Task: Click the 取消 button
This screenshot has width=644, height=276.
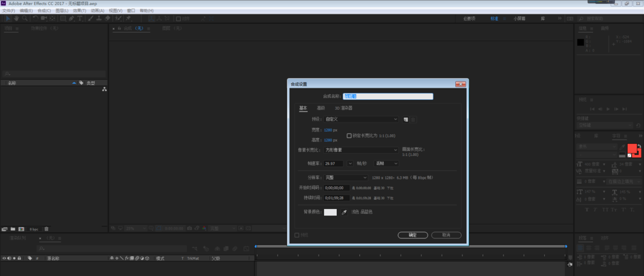Action: (x=446, y=235)
